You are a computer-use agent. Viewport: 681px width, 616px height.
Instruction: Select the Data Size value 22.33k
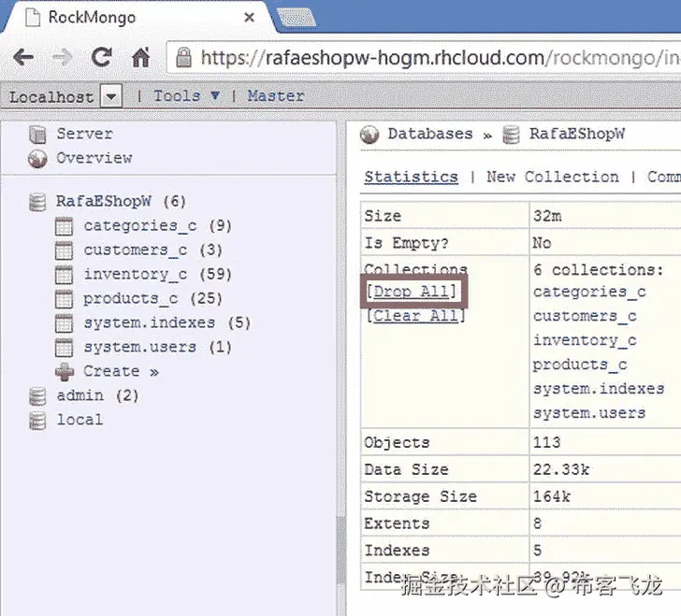[x=561, y=469]
